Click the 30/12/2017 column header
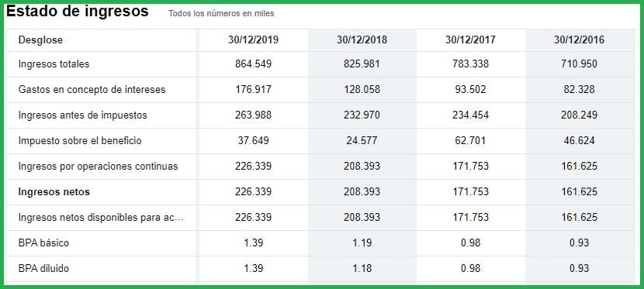 (470, 40)
